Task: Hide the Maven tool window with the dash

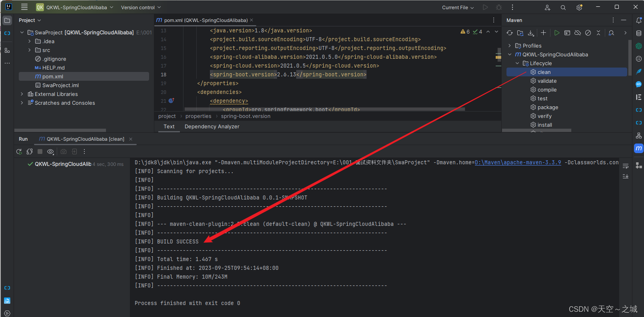Action: click(x=624, y=20)
